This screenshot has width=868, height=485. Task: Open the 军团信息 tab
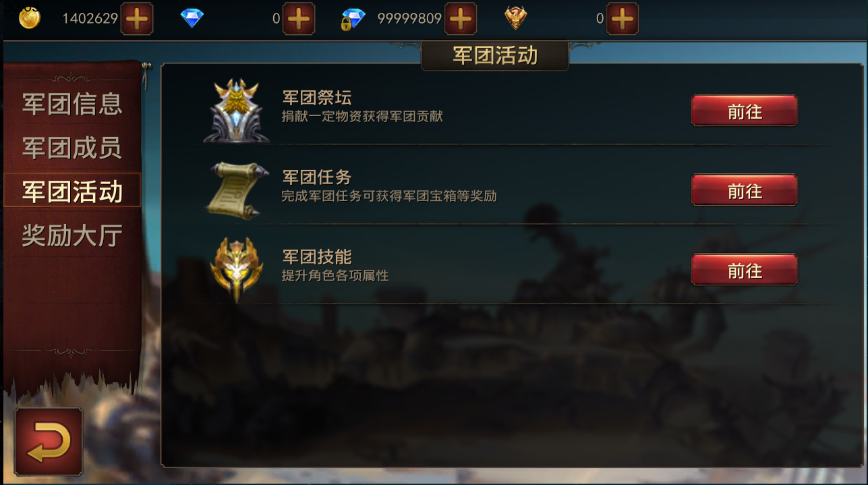tap(72, 104)
